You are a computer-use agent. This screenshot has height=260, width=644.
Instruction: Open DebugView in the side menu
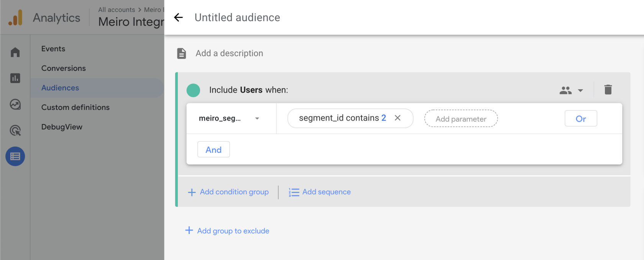(62, 127)
